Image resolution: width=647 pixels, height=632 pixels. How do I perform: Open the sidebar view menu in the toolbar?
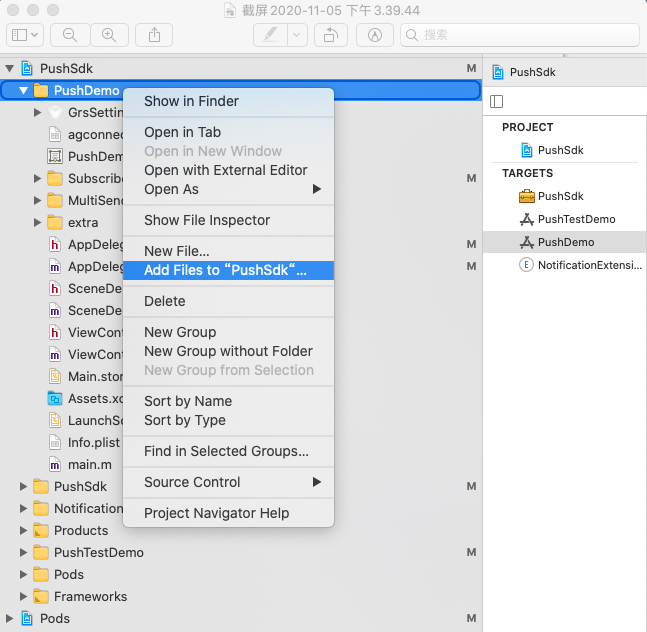pyautogui.click(x=25, y=35)
